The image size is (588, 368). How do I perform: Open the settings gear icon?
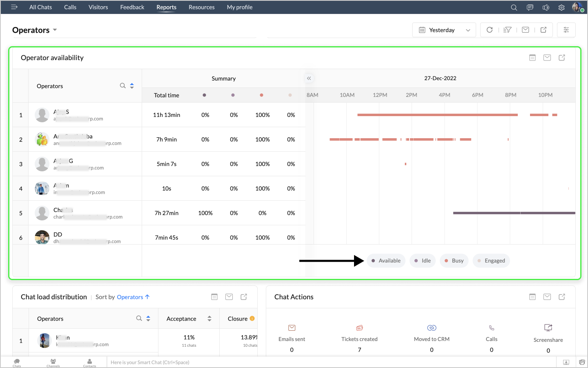coord(561,7)
